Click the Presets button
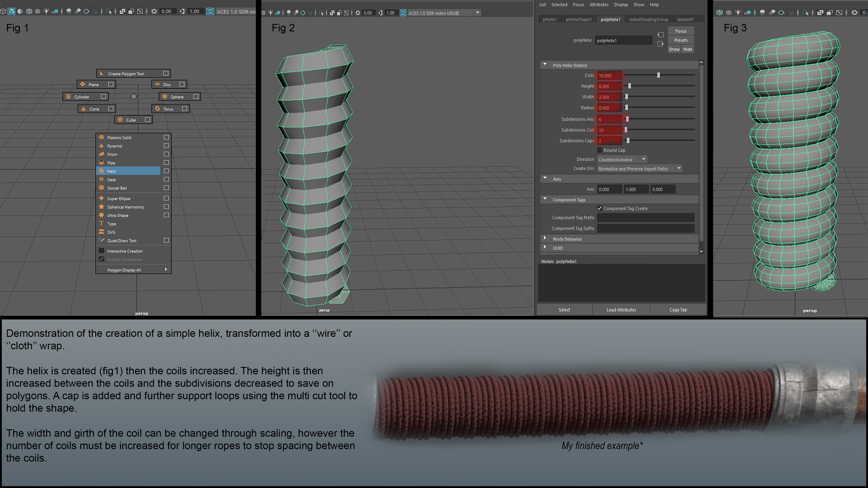This screenshot has width=868, height=488. [x=681, y=40]
